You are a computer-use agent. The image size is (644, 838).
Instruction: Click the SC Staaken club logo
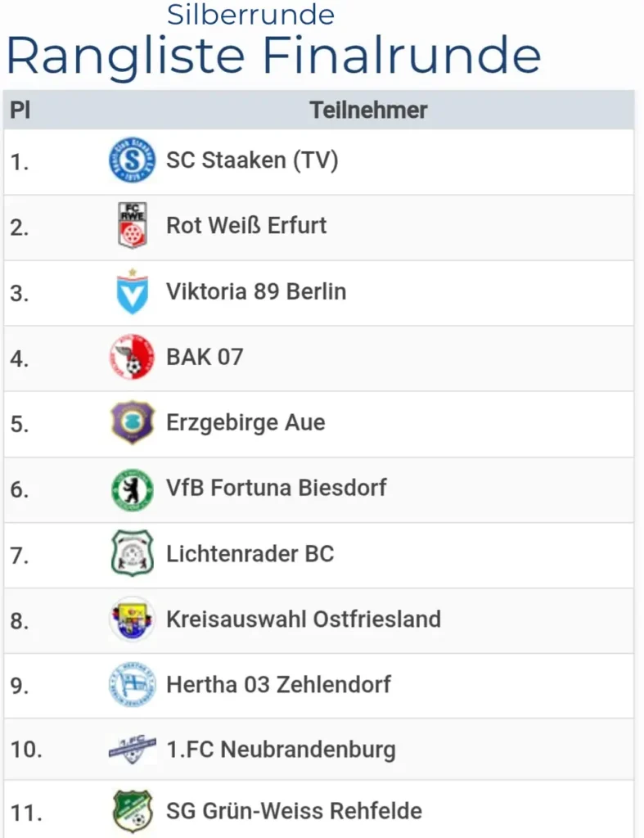tap(132, 160)
